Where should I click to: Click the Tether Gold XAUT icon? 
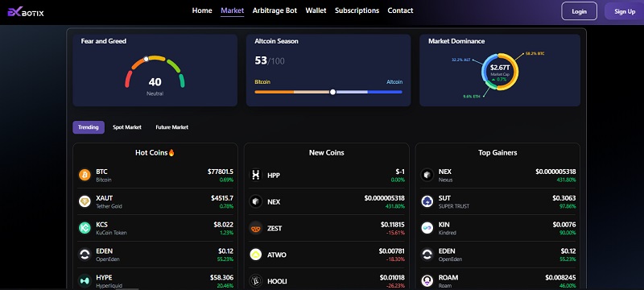point(85,201)
